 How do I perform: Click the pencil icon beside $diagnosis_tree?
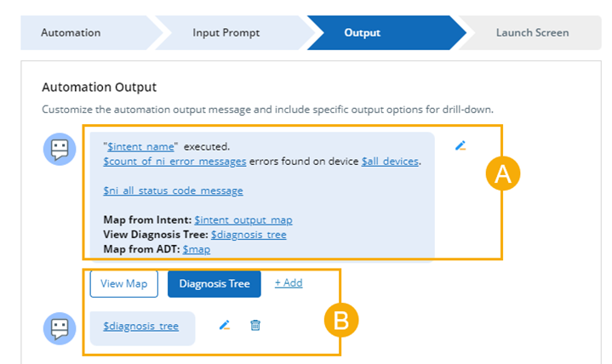[225, 325]
